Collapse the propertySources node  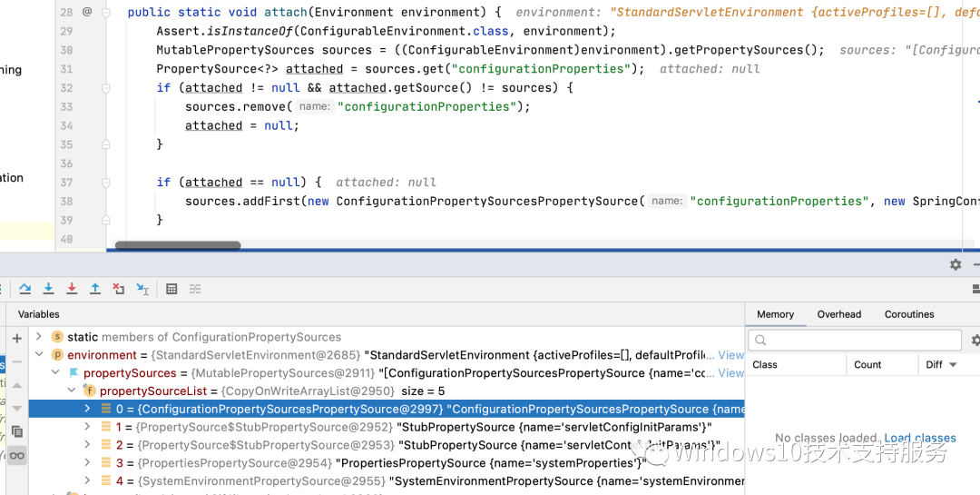(55, 373)
